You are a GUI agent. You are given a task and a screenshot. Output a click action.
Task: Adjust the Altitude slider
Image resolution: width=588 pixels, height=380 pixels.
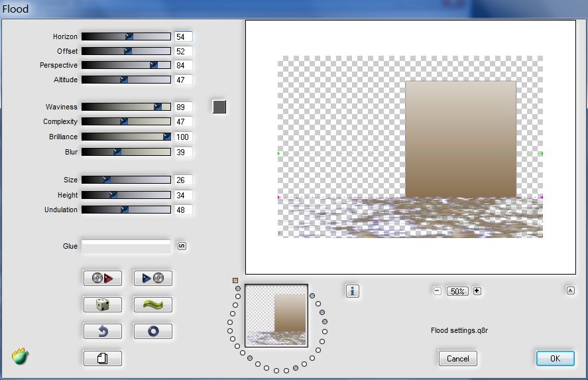(x=126, y=80)
